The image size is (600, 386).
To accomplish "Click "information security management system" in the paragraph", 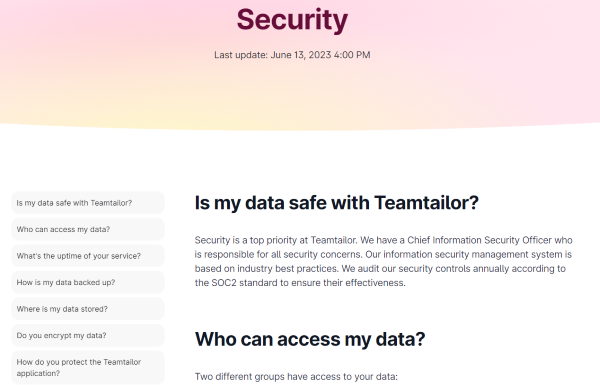I will click(472, 255).
